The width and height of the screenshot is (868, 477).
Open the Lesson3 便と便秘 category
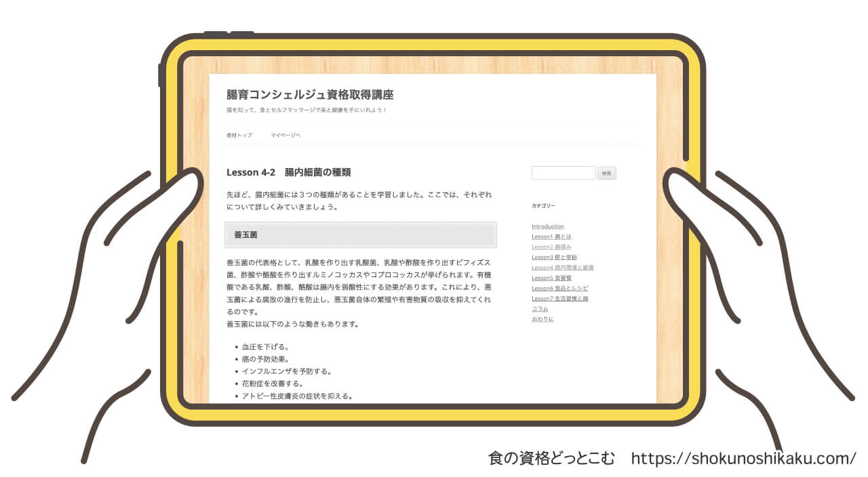click(555, 257)
